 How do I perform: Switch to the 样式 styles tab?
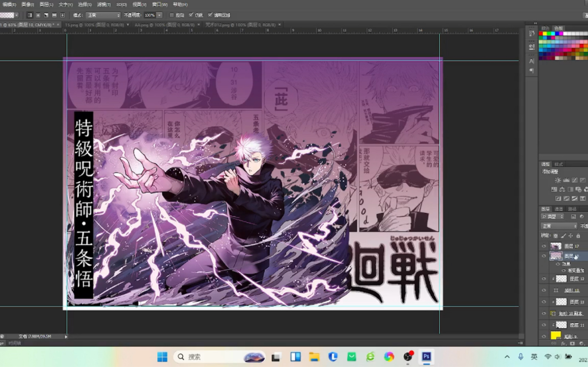558,164
